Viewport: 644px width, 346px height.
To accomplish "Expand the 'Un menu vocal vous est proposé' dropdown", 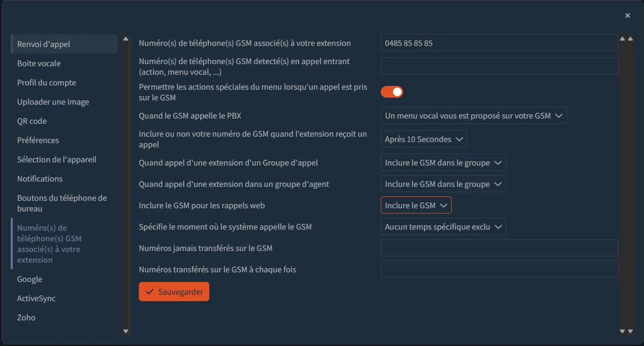I will pos(474,115).
